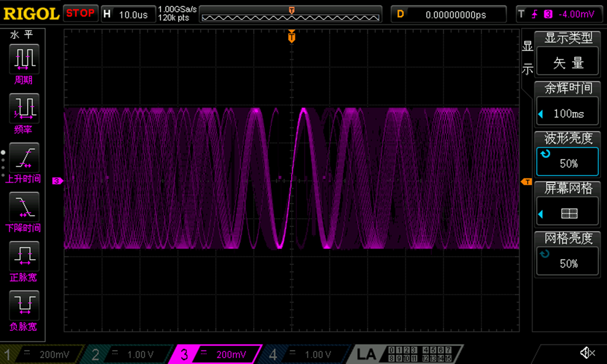Click the orange trigger position marker atop grid
The image size is (607, 364).
click(x=291, y=37)
